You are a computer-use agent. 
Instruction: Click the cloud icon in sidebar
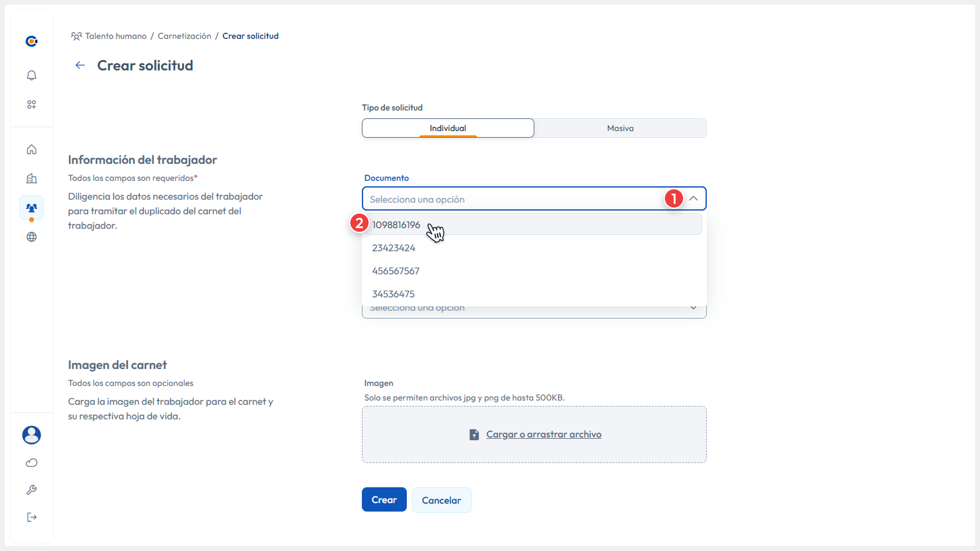coord(31,462)
